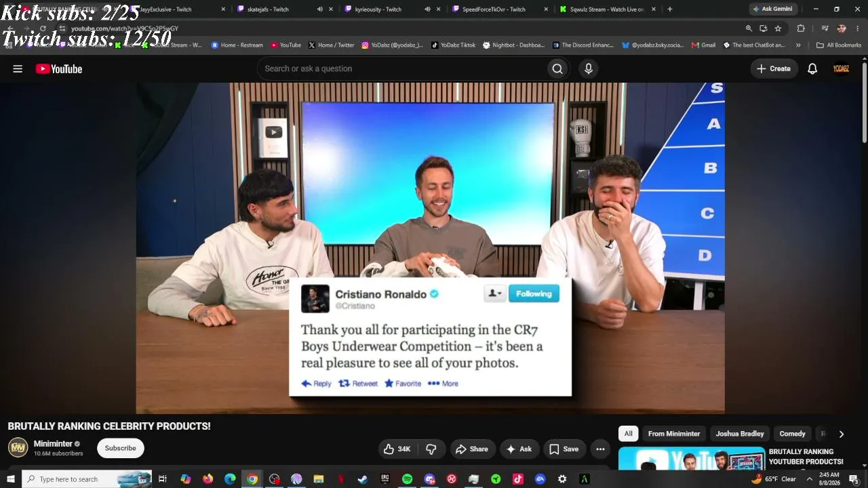Bookmark this page with the star icon
The width and height of the screenshot is (868, 488).
778,28
